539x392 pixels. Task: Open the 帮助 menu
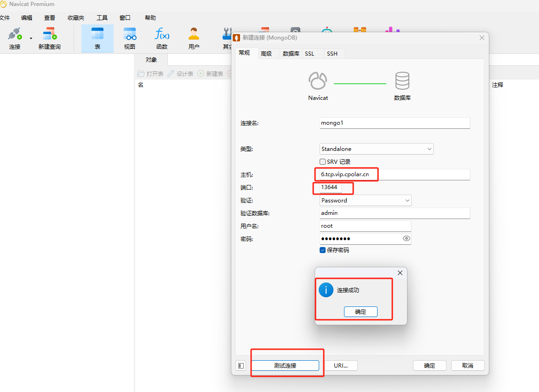150,18
